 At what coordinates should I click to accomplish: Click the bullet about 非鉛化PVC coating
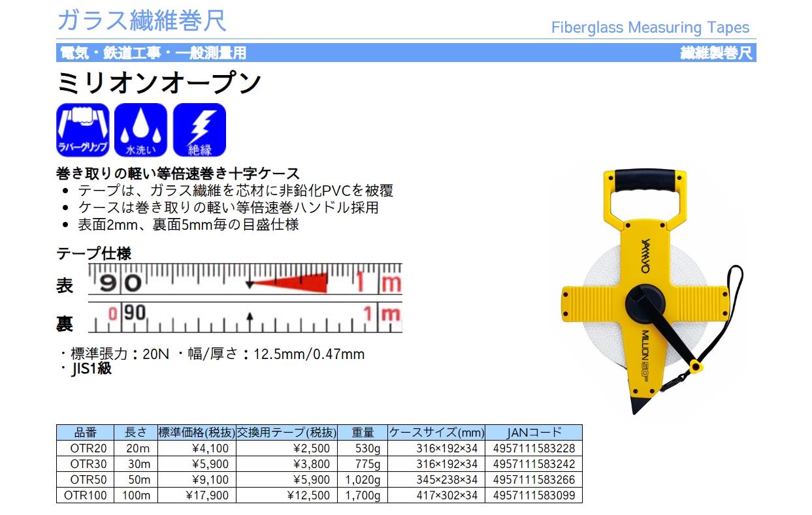(236, 191)
